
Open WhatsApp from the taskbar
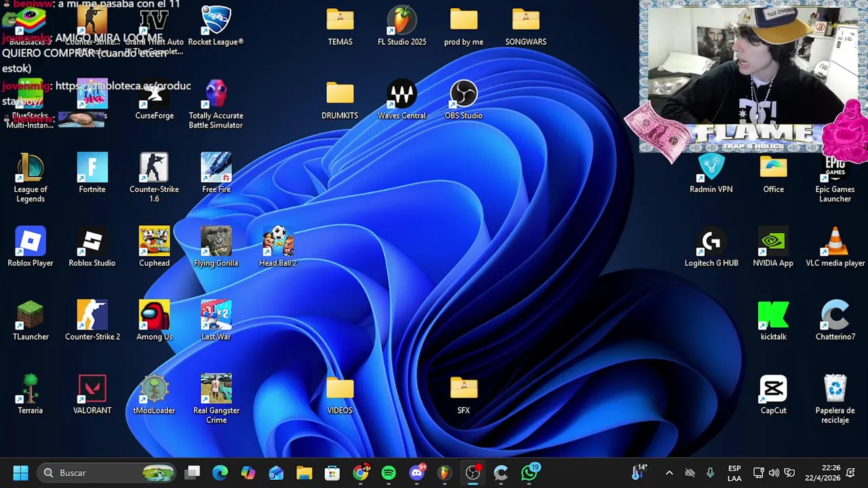(529, 472)
